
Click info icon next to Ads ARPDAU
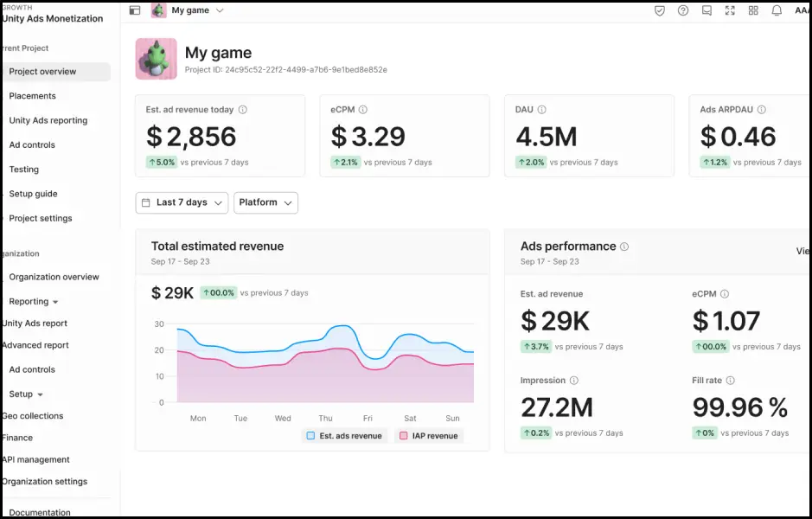tap(761, 109)
